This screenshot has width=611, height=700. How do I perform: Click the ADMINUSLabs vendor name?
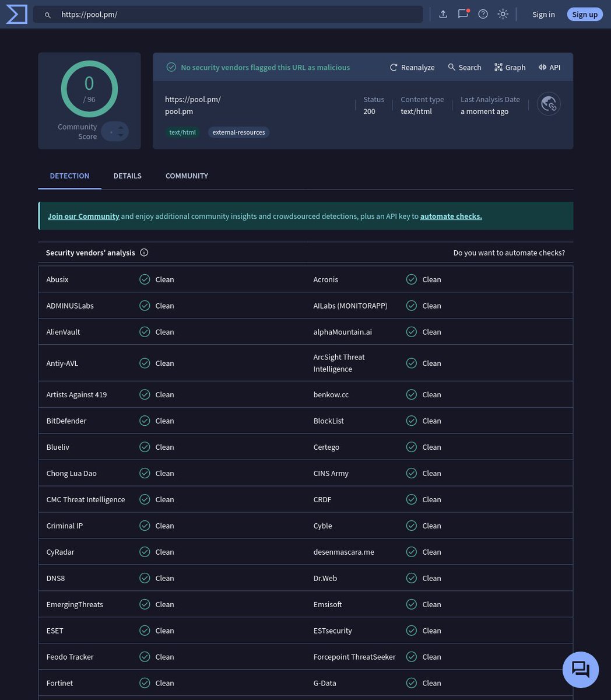pyautogui.click(x=70, y=306)
